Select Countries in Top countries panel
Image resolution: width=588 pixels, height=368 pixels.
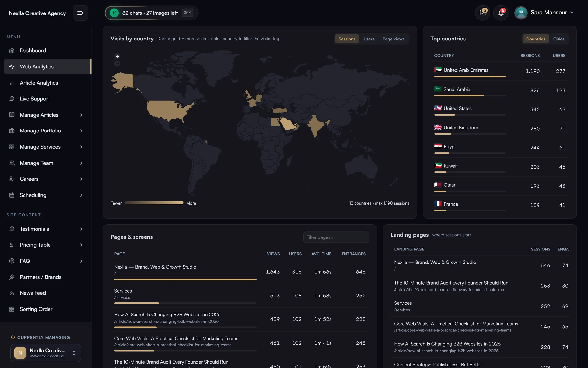click(x=536, y=39)
